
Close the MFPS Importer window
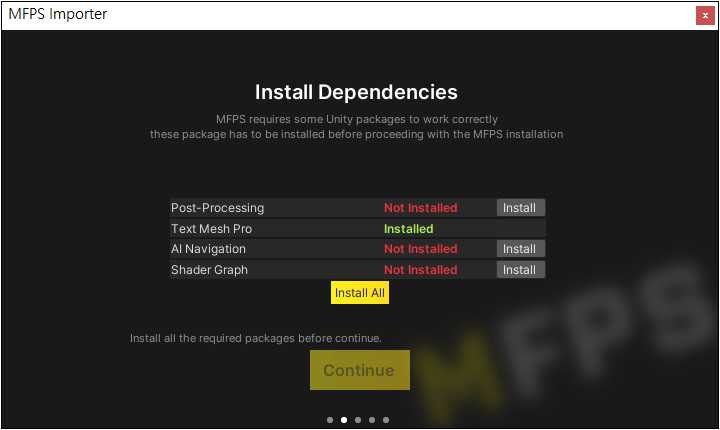pos(705,15)
